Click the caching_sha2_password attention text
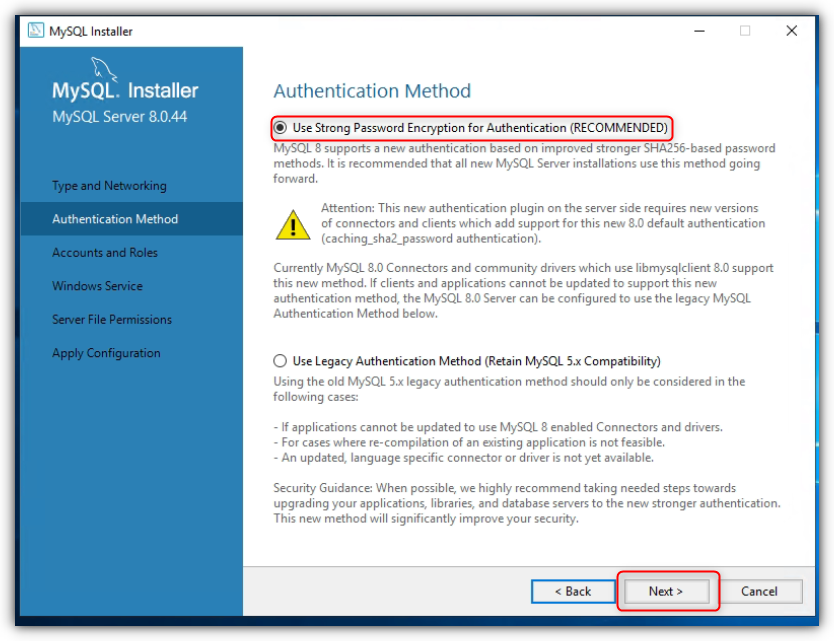 (x=543, y=223)
